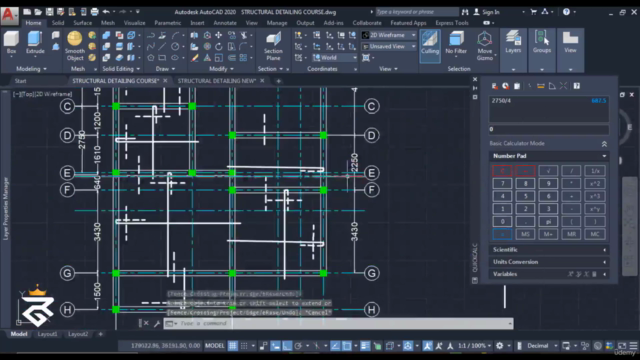Open the Annotate ribbon tab

coord(225,23)
